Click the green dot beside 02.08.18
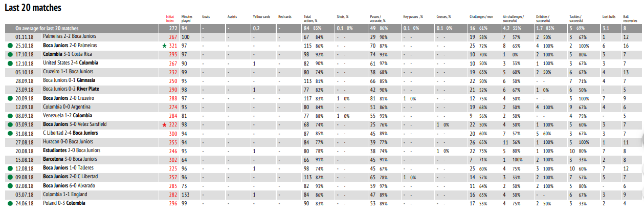This screenshot has width=644, height=213. point(10,185)
